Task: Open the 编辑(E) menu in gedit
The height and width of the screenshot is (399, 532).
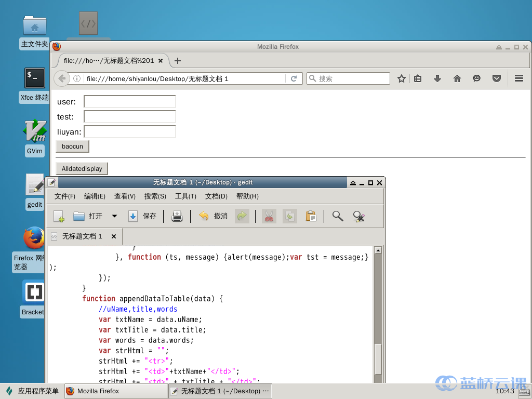Action: point(95,196)
